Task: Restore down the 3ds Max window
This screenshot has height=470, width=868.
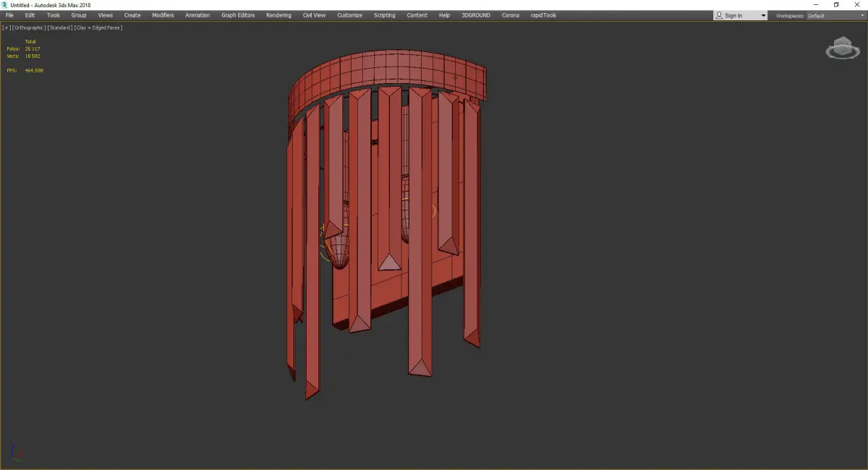Action: point(837,5)
